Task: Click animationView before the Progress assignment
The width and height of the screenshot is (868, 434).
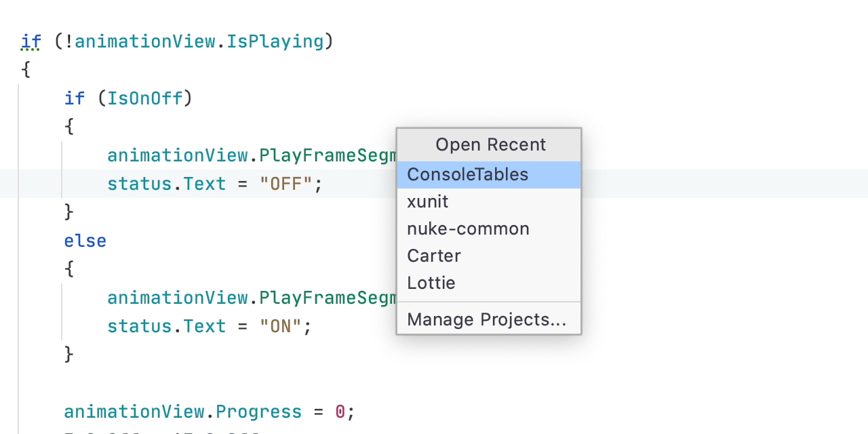Action: pos(134,412)
